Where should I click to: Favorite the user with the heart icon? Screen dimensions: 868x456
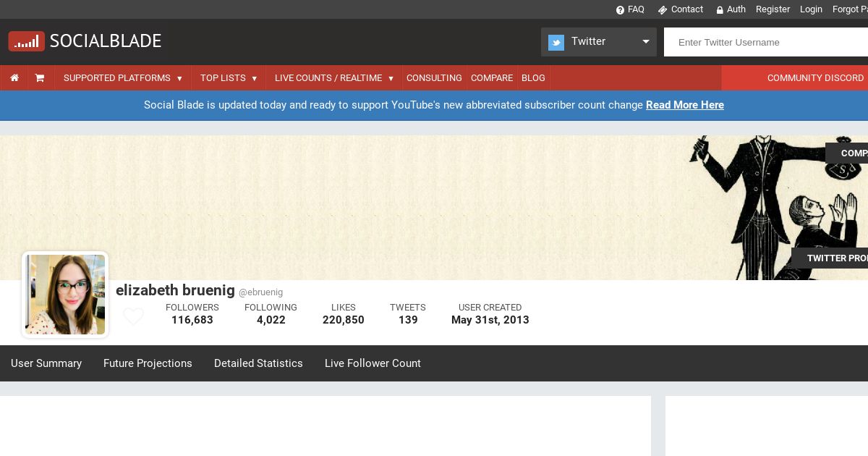[x=133, y=316]
